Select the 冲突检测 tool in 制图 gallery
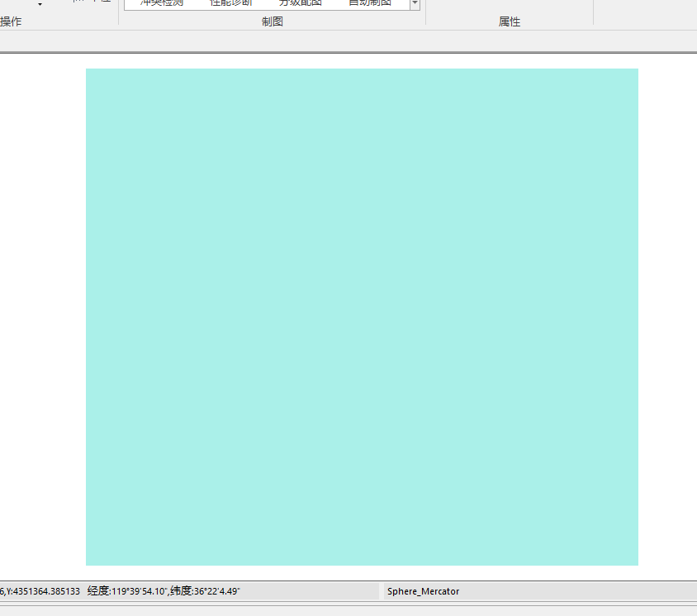This screenshot has height=616, width=697. pyautogui.click(x=162, y=2)
